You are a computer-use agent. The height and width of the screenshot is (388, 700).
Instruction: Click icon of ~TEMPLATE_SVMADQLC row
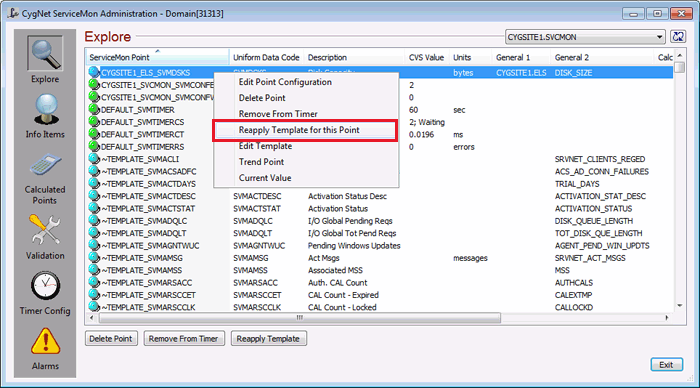click(94, 221)
